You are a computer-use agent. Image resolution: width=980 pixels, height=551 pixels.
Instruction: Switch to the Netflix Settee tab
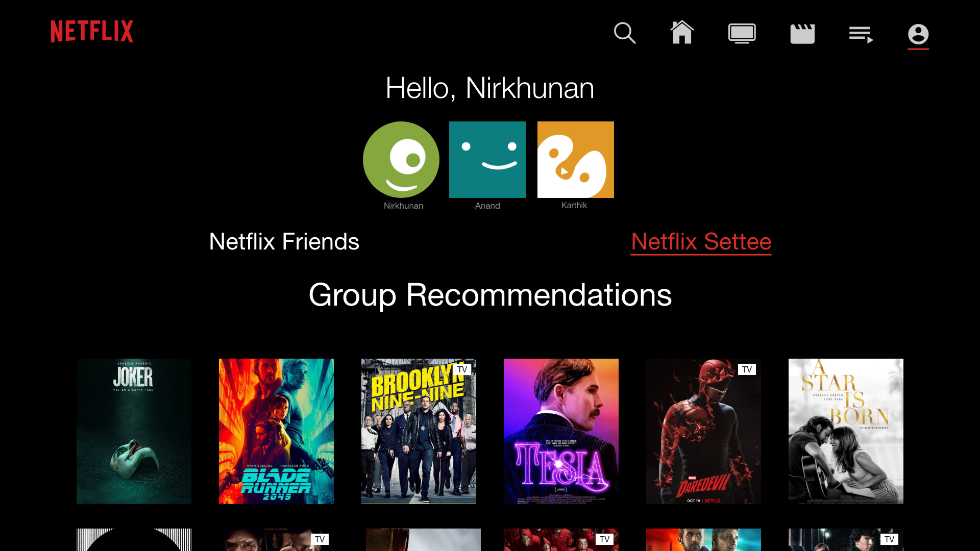click(701, 241)
